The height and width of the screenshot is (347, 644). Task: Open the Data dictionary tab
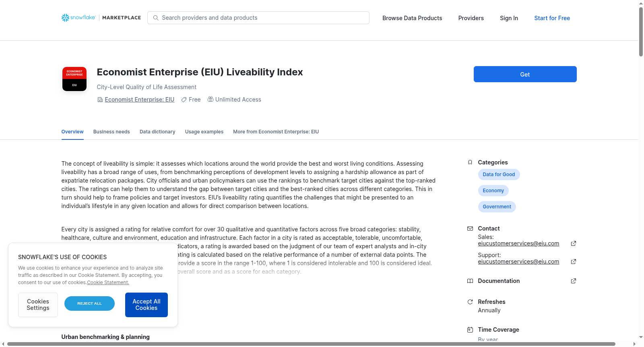(x=157, y=132)
